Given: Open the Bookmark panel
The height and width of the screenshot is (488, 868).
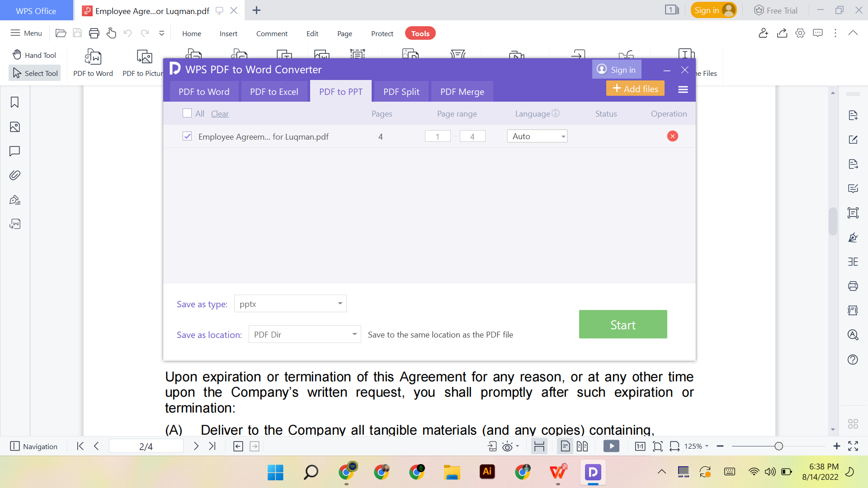Looking at the screenshot, I should click(x=14, y=103).
